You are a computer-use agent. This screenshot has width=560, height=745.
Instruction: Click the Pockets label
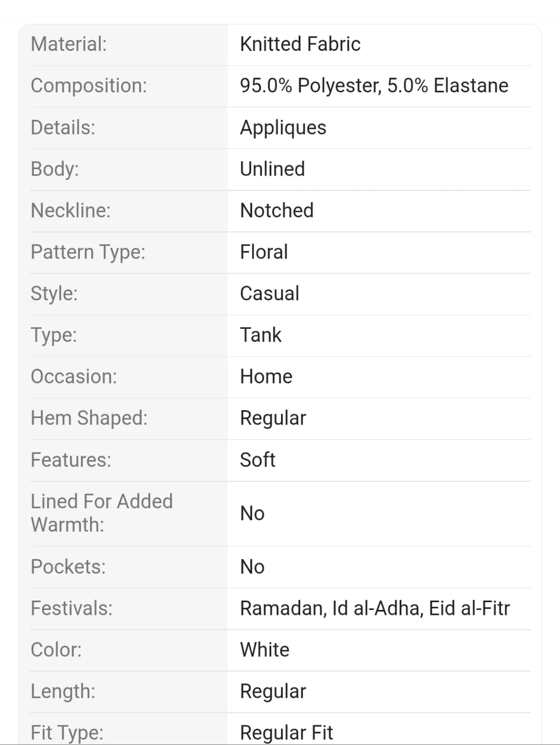(68, 567)
